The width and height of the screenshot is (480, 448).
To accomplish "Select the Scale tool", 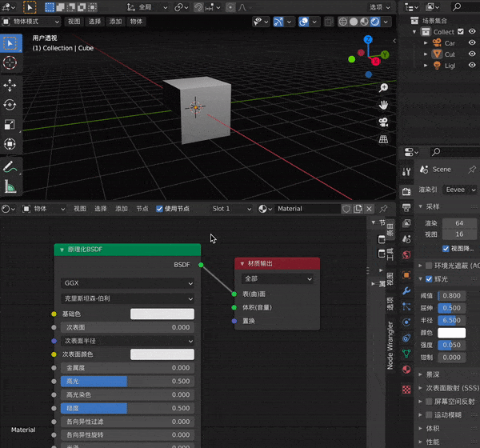I will (x=10, y=125).
